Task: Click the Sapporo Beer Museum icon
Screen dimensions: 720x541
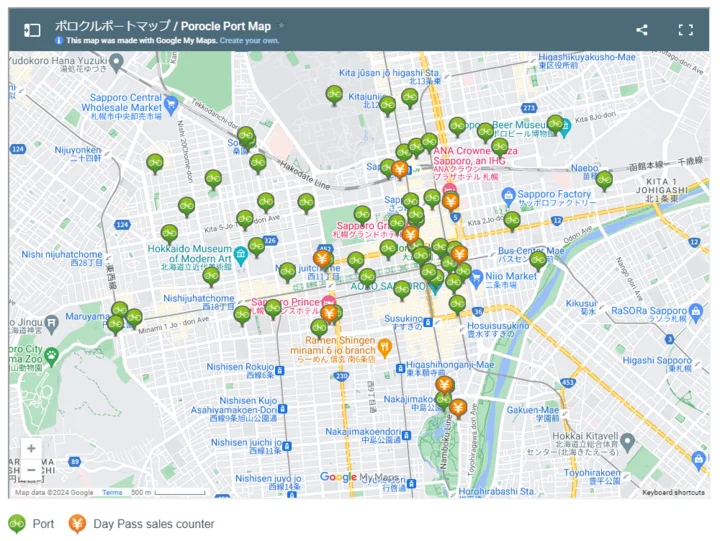Action: click(564, 127)
